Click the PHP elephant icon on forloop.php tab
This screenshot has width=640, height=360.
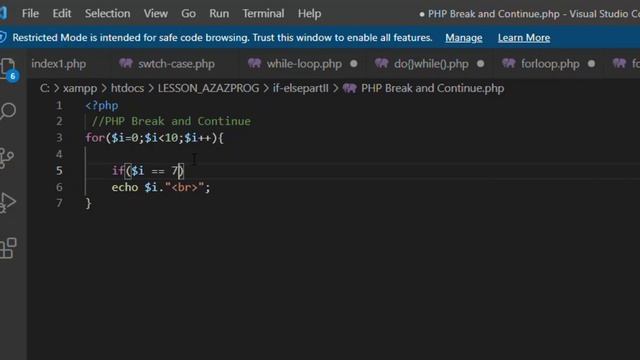pyautogui.click(x=509, y=63)
